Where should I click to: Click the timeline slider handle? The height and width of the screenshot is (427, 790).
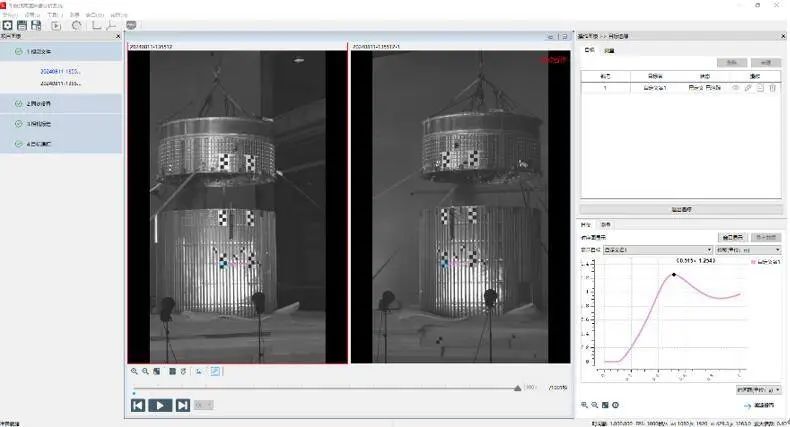pos(517,388)
